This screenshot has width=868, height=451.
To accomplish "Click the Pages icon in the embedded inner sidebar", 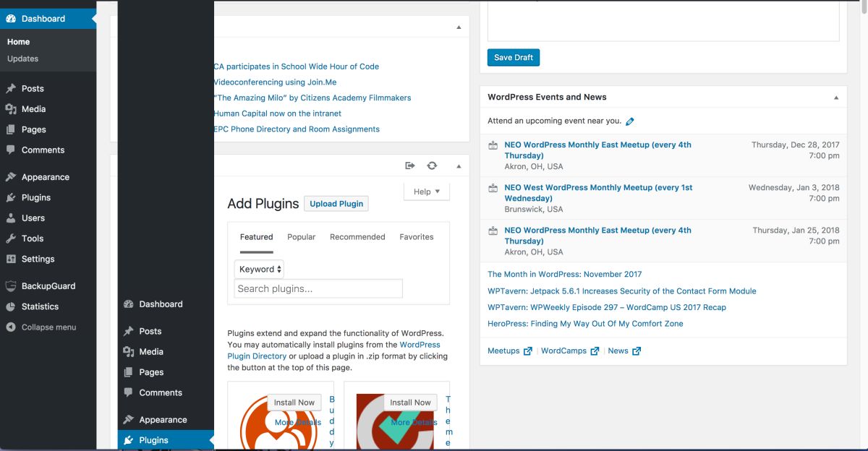I will coord(129,372).
